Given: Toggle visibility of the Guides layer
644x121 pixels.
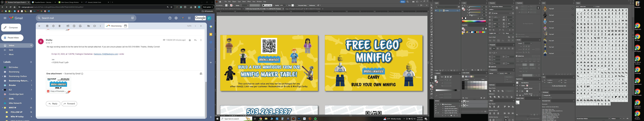Looking at the screenshot, I should click(x=436, y=11).
